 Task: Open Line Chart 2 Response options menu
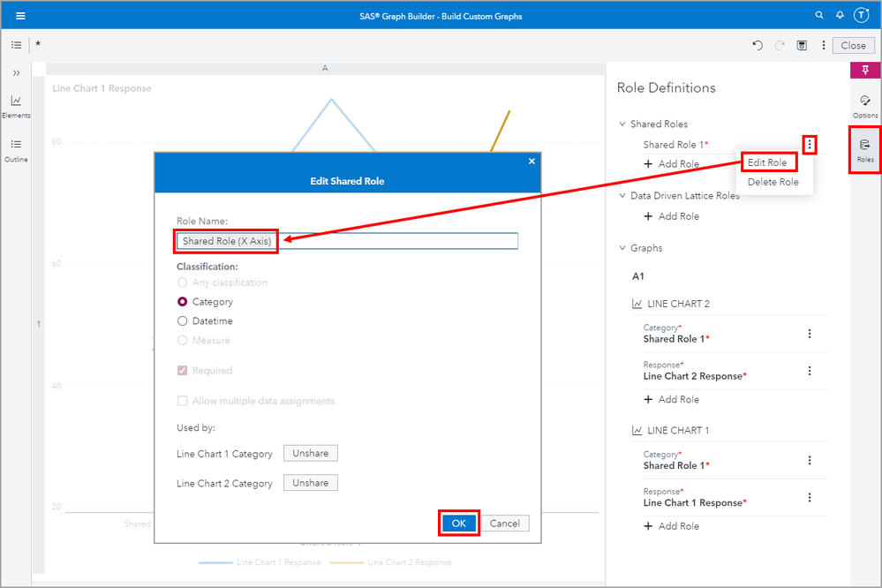coord(810,371)
